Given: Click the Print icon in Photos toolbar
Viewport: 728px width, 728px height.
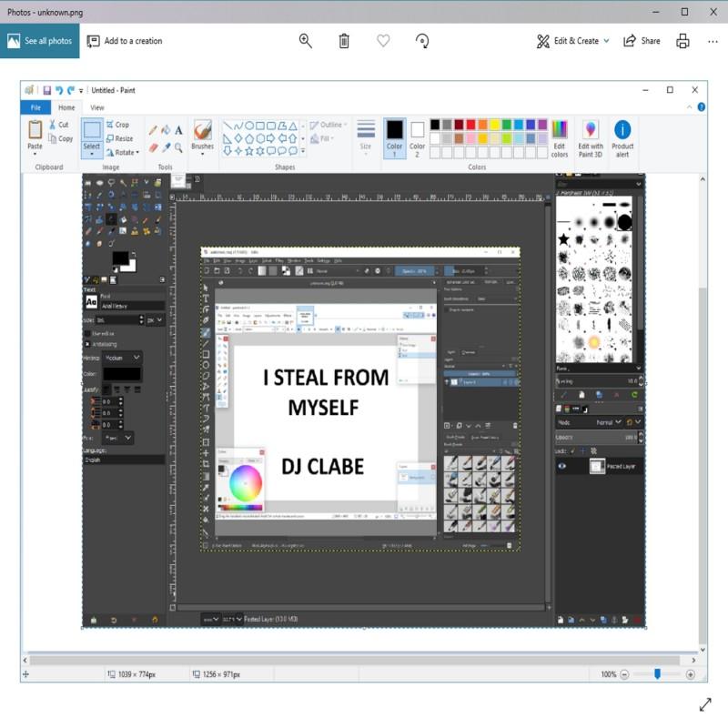Looking at the screenshot, I should [x=682, y=41].
